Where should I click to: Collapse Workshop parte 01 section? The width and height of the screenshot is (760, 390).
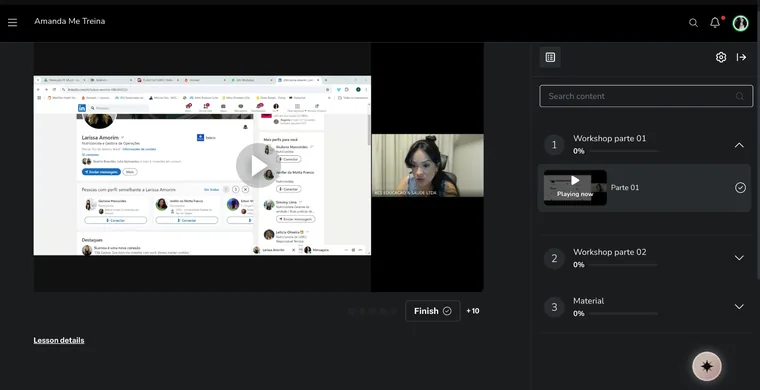tap(739, 145)
